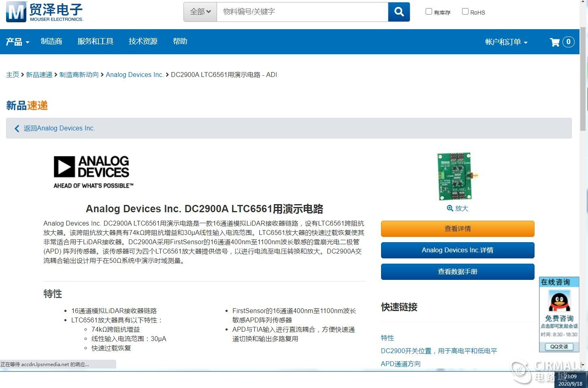The height and width of the screenshot is (388, 588).
Task: Click the Analog Devices Inc.详情 button
Action: (x=458, y=250)
